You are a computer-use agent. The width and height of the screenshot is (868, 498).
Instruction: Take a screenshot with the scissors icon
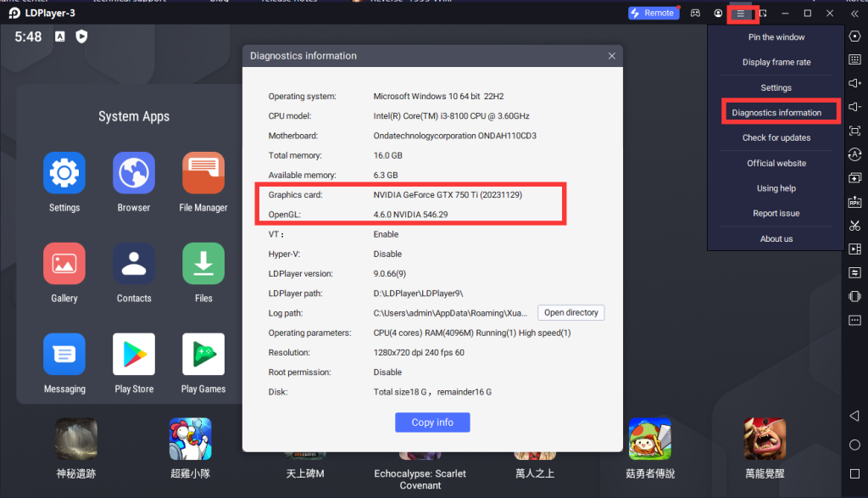point(854,226)
